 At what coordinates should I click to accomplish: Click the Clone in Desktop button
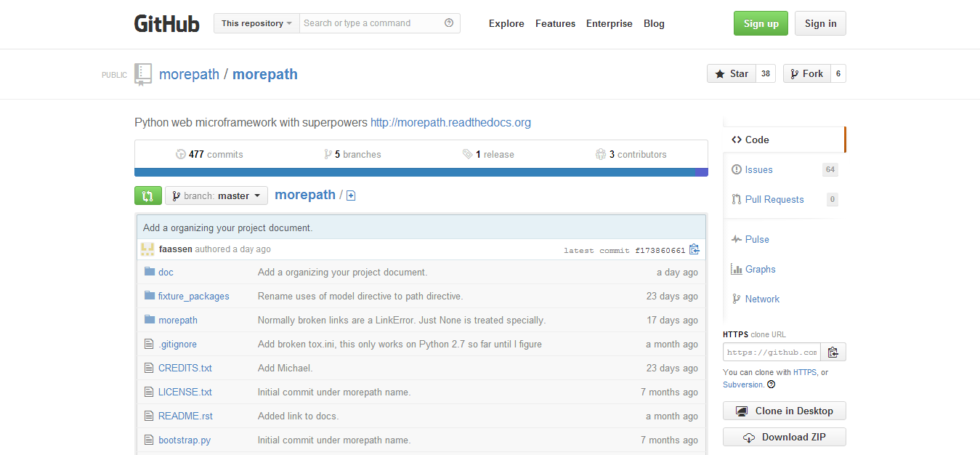click(785, 411)
